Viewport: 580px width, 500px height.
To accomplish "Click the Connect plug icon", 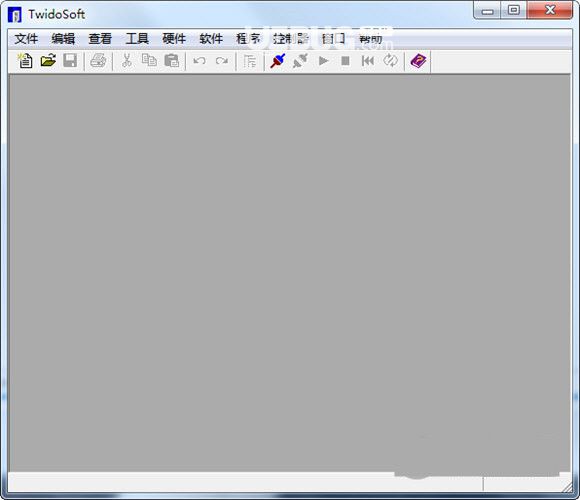I will (278, 61).
